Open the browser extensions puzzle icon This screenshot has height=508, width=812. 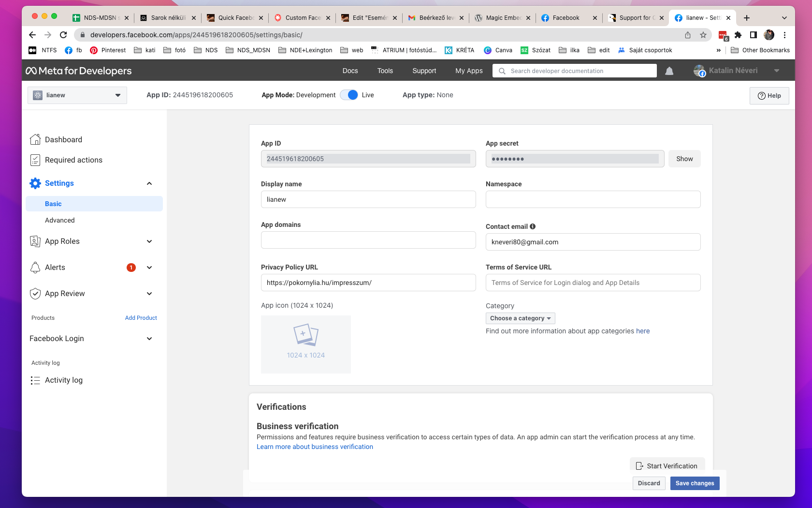pos(738,35)
